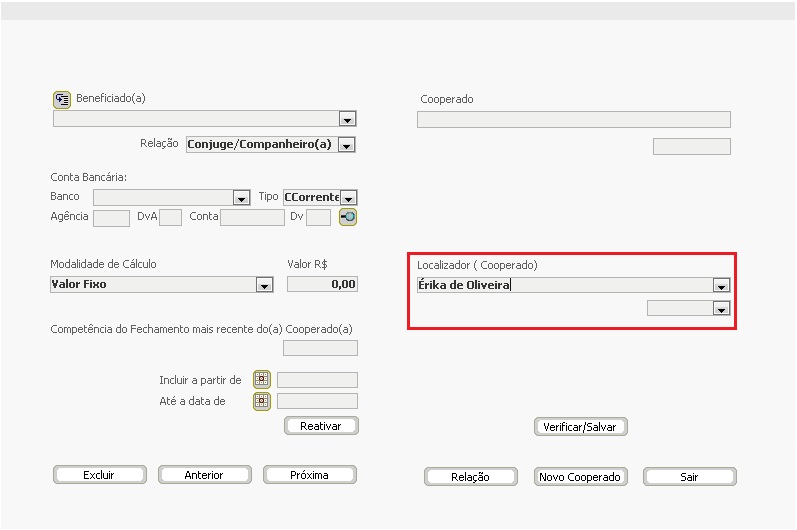Expand the Modalidade de Cálculo dropdown
The image size is (797, 530).
264,285
